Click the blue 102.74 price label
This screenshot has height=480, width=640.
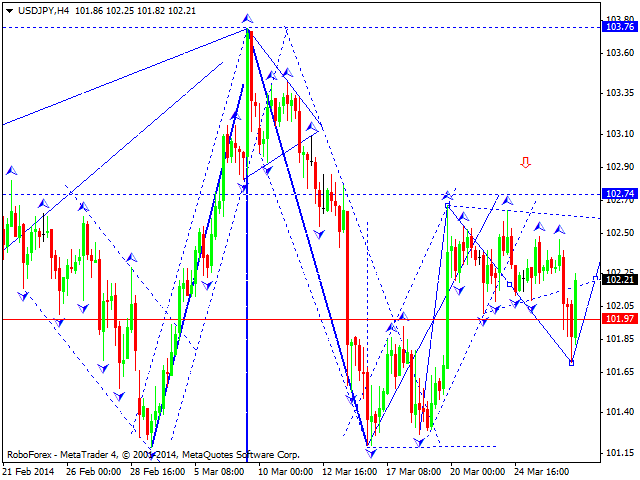(x=620, y=193)
